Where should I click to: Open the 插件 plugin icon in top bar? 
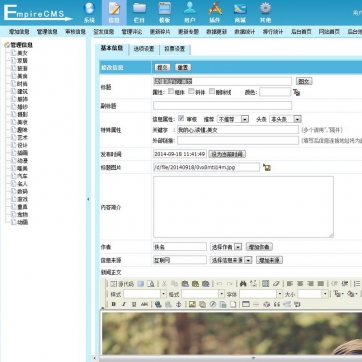[215, 12]
